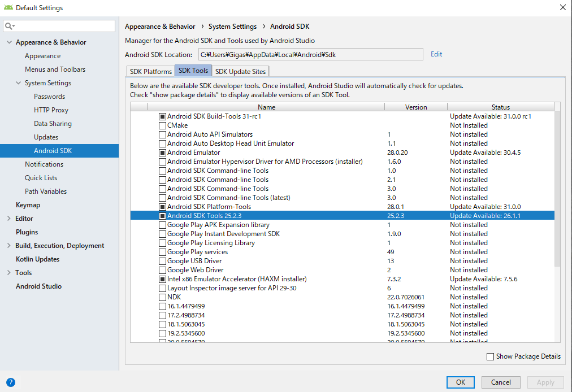Image resolution: width=572 pixels, height=392 pixels.
Task: Click the Android SDK Location field
Action: point(311,54)
